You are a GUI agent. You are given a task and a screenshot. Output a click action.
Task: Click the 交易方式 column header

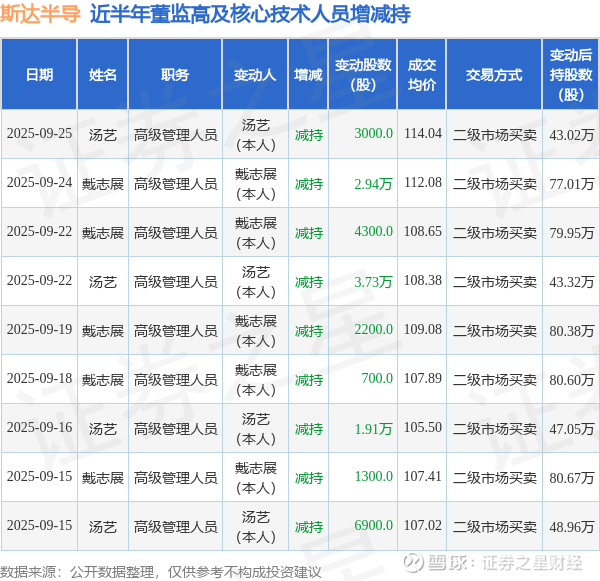494,75
